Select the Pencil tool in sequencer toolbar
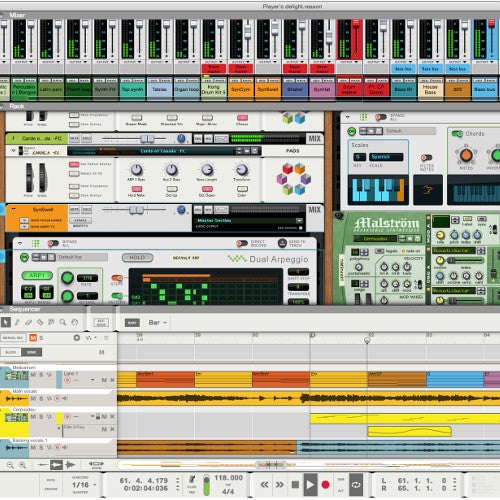The height and width of the screenshot is (500, 500). click(17, 322)
